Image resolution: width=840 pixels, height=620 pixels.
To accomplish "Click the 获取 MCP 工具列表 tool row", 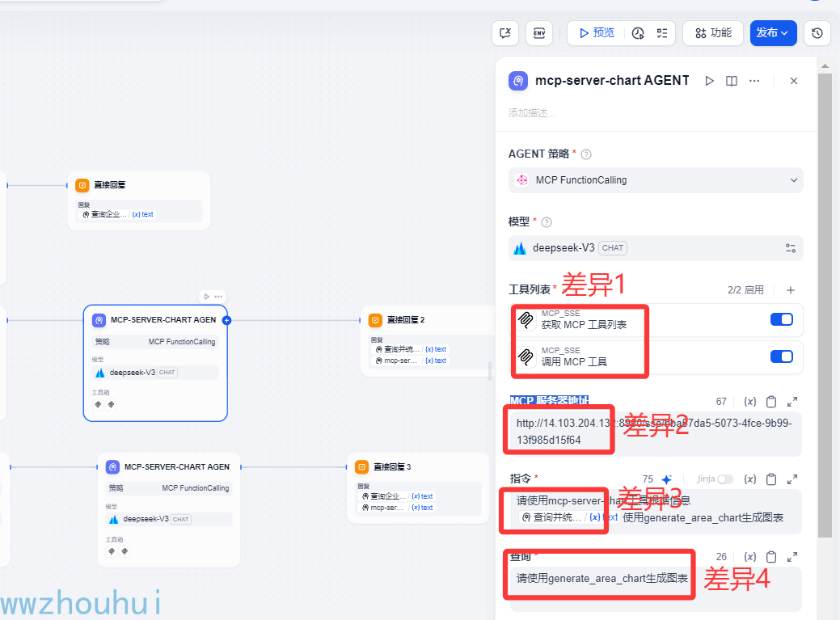I will pos(656,319).
